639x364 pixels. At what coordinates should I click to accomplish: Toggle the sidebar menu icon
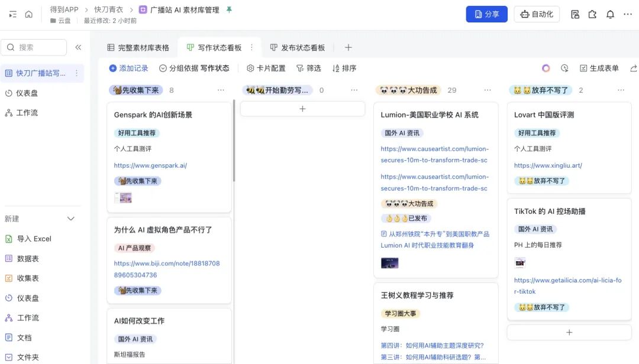tap(12, 14)
